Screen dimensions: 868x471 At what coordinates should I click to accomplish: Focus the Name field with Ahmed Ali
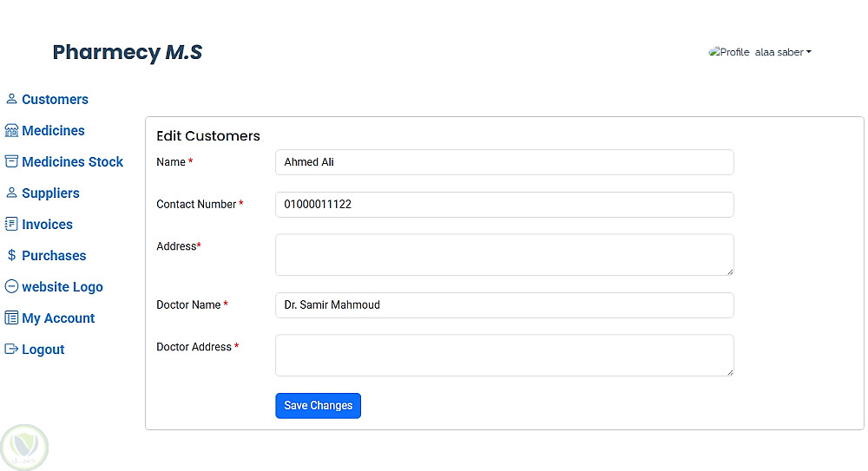pyautogui.click(x=503, y=162)
